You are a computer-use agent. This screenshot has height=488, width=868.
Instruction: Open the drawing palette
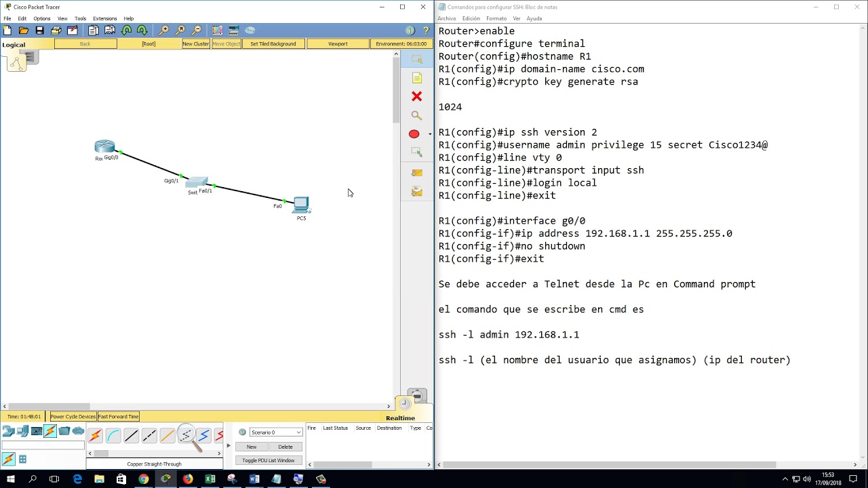coord(218,30)
